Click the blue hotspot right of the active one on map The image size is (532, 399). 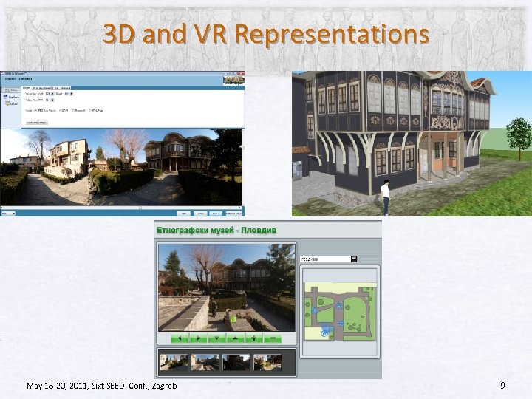pos(341,324)
